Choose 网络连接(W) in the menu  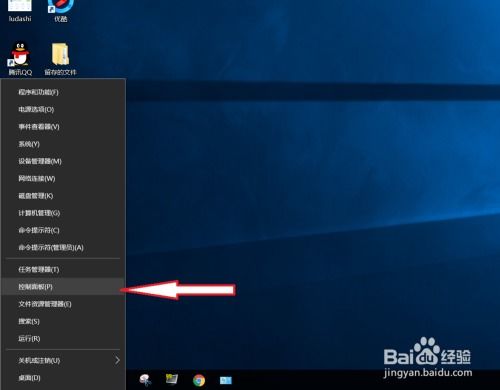63,179
